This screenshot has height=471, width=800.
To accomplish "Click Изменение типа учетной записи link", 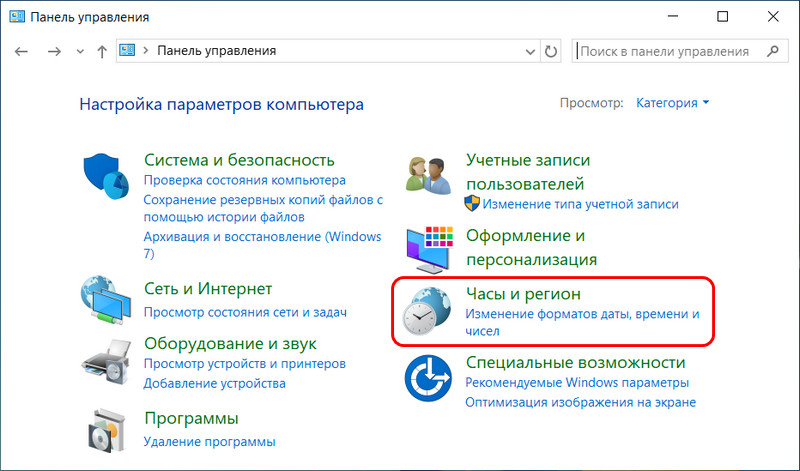I will pyautogui.click(x=581, y=204).
